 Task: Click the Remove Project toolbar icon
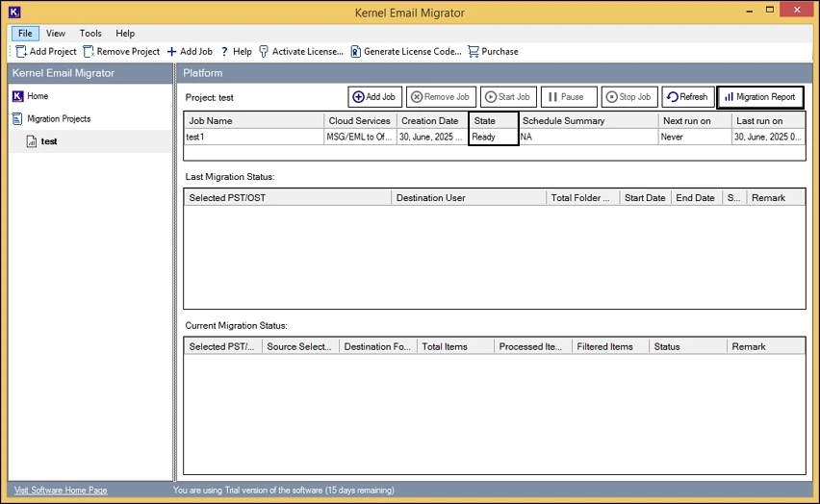(x=89, y=51)
